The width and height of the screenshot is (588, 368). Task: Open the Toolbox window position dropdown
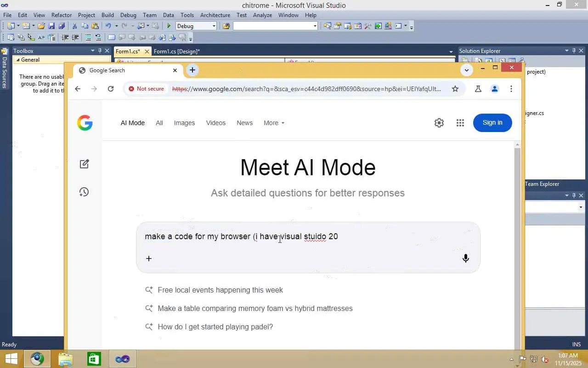pyautogui.click(x=93, y=51)
